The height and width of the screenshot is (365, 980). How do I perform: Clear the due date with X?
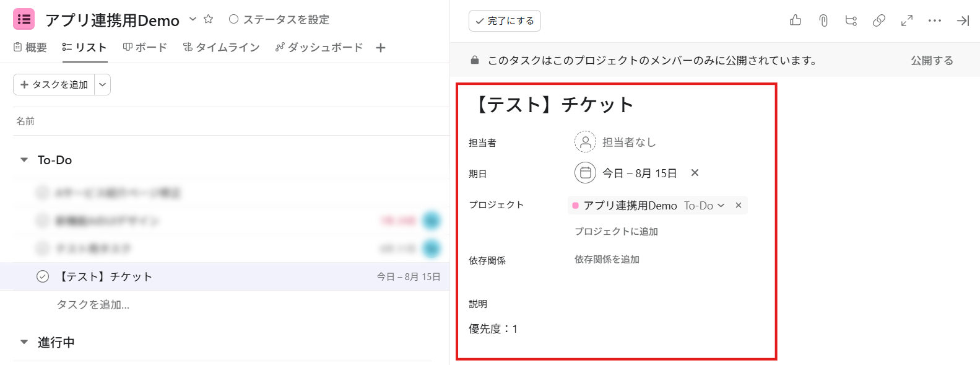tap(695, 173)
